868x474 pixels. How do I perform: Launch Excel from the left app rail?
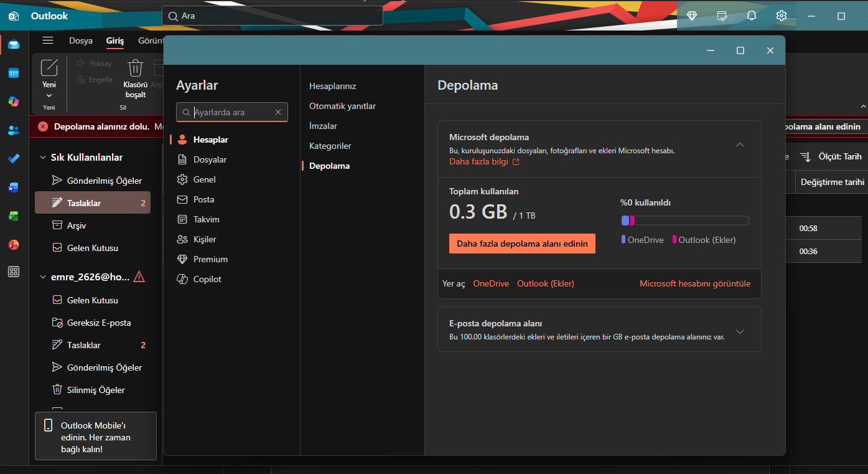pyautogui.click(x=14, y=216)
